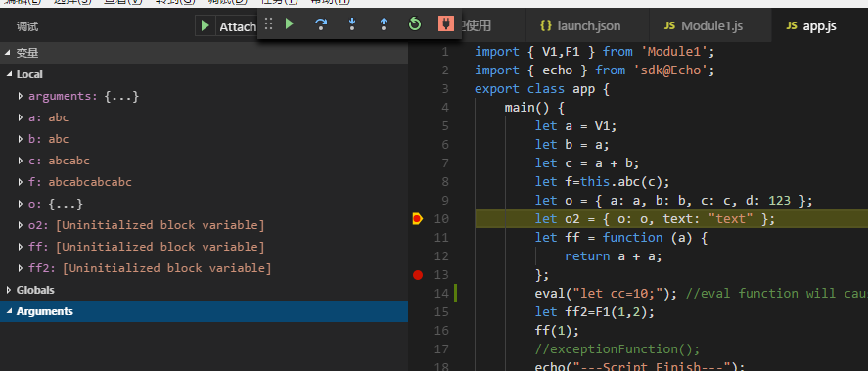The height and width of the screenshot is (371, 868).
Task: Click the breakpoint on line 13
Action: [418, 275]
